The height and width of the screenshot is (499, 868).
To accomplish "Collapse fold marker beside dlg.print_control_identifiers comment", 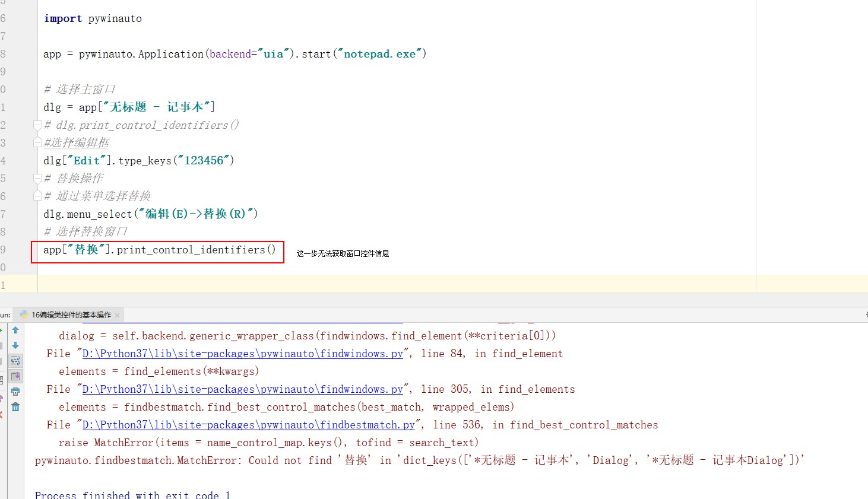I will [37, 125].
